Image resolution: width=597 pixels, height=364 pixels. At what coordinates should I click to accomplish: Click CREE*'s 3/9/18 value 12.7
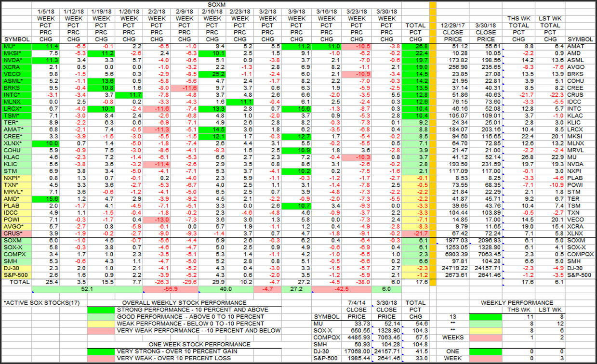pyautogui.click(x=296, y=137)
